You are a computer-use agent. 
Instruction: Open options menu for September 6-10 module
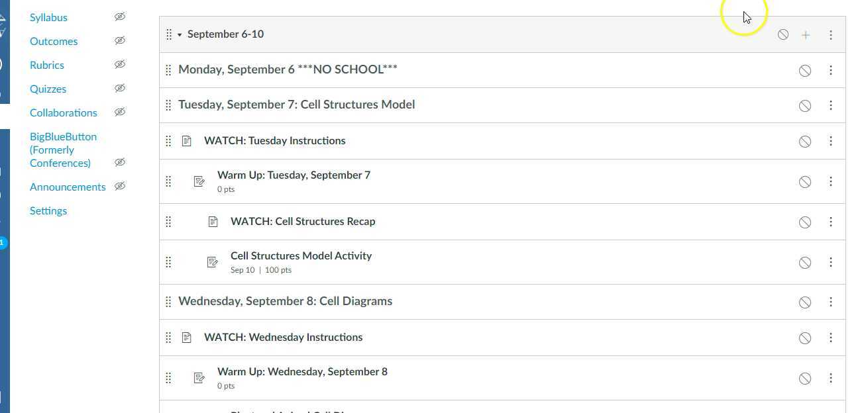pos(831,35)
